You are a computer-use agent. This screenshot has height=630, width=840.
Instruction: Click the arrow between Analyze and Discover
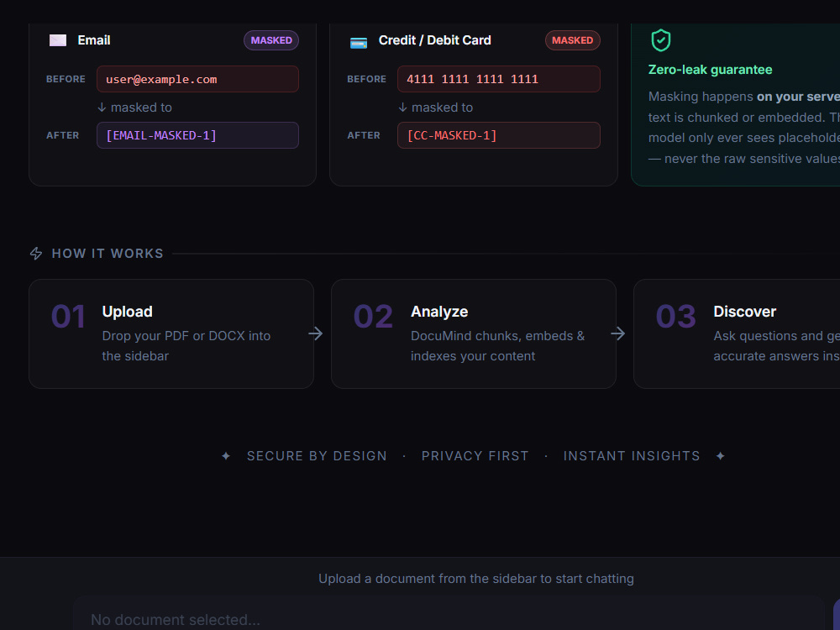click(x=617, y=333)
